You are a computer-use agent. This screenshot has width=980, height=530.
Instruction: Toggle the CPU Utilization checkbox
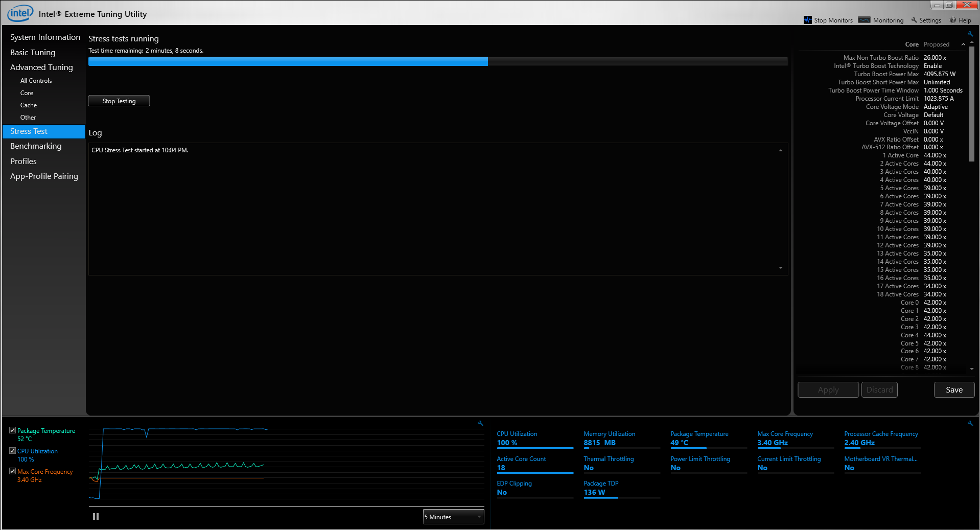[12, 450]
